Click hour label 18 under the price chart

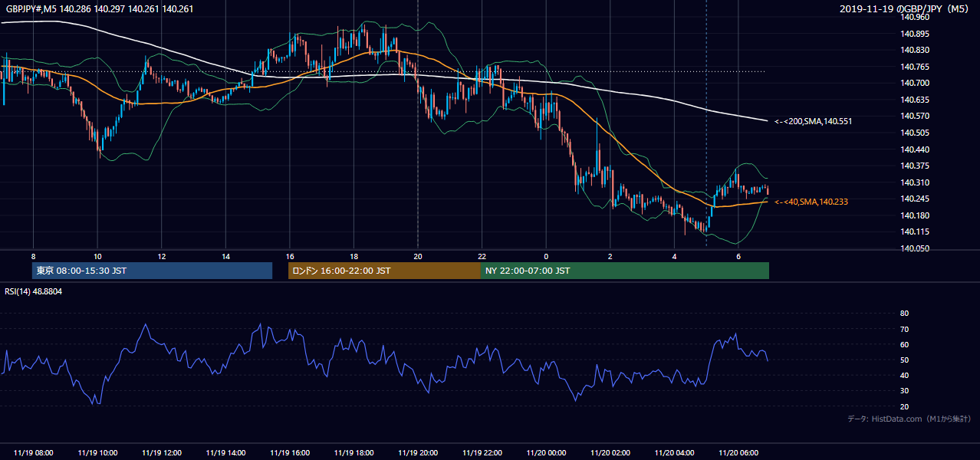coord(354,256)
